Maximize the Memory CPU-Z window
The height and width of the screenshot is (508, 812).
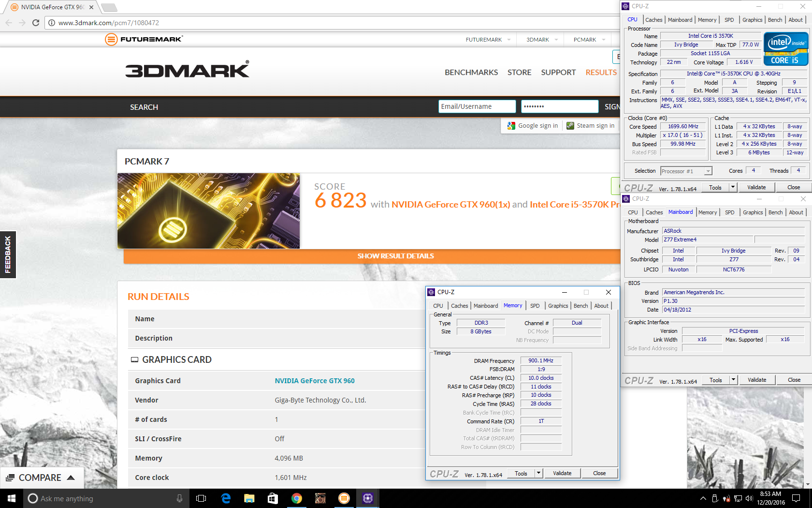click(586, 292)
